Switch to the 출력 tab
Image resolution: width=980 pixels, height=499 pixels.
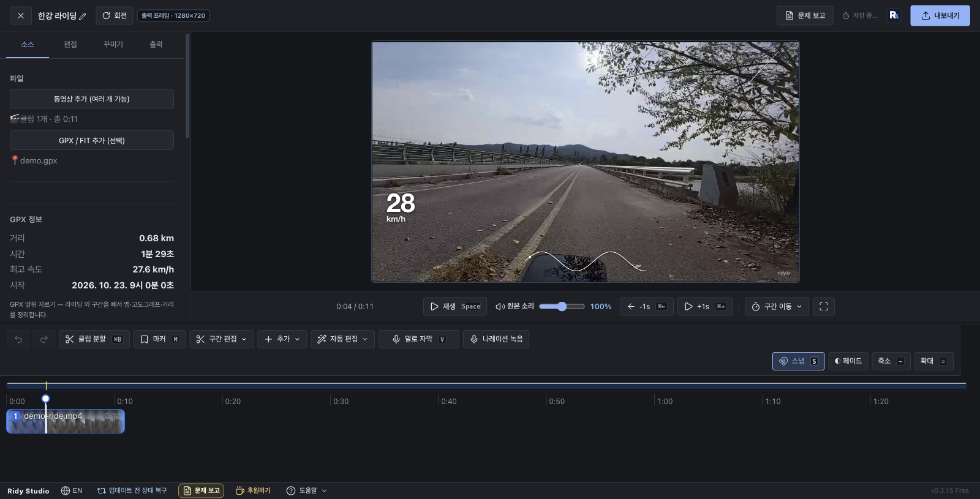click(156, 45)
